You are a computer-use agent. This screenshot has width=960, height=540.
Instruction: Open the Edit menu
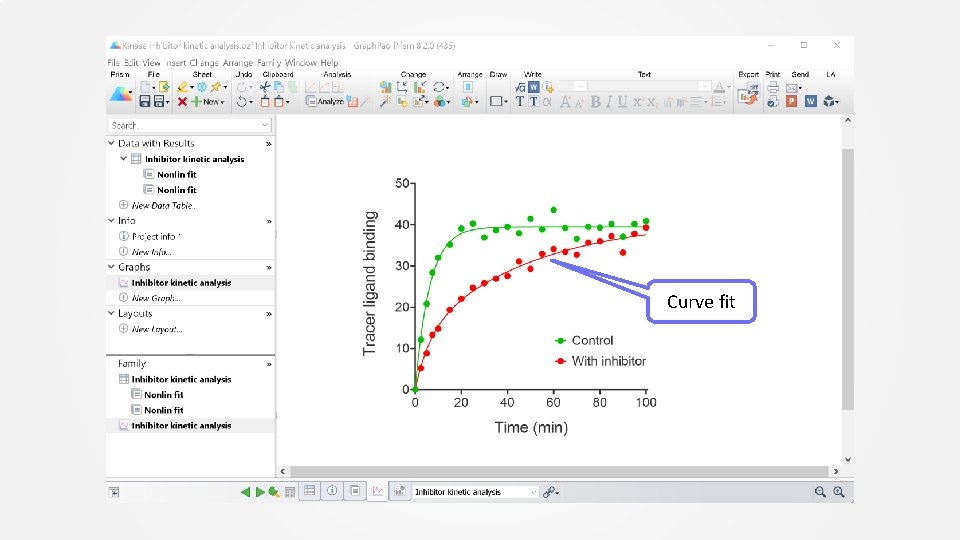click(x=131, y=62)
